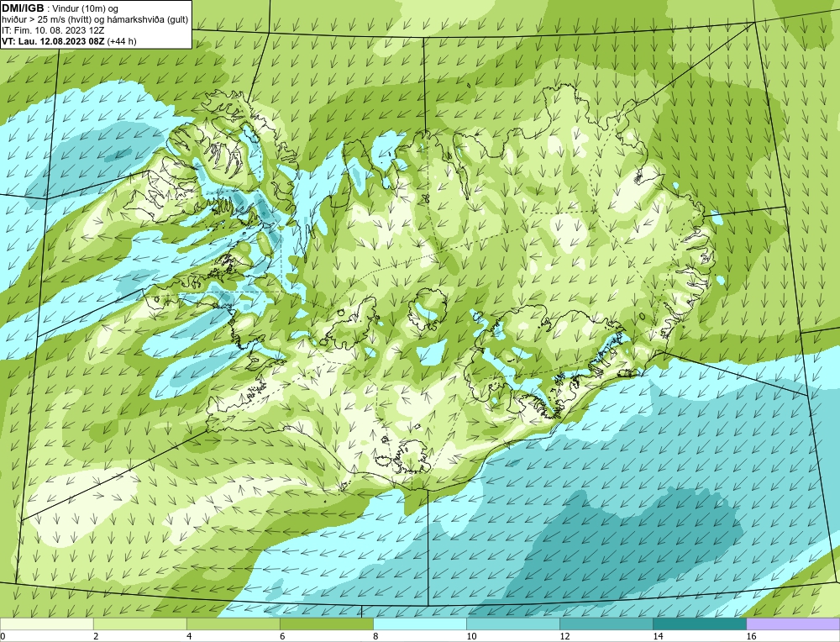Click the '(+44 h)' forecast offset text
Image resolution: width=840 pixels, height=642 pixels.
122,41
